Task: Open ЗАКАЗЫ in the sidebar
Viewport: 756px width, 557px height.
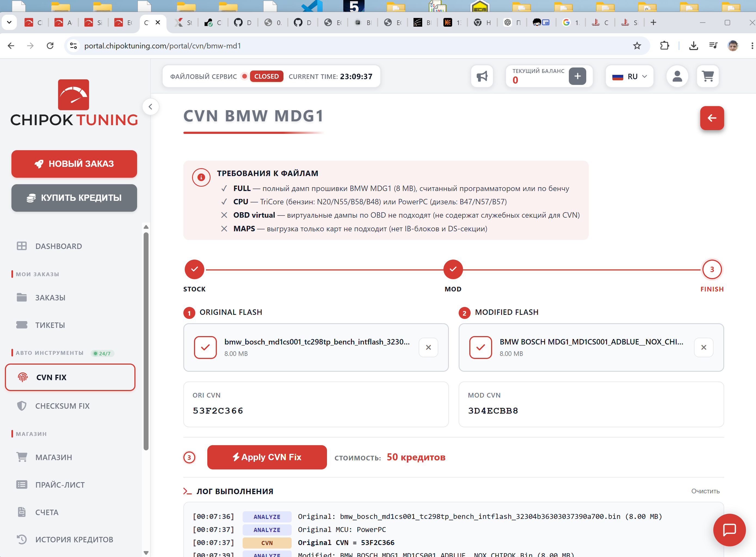Action: [50, 298]
